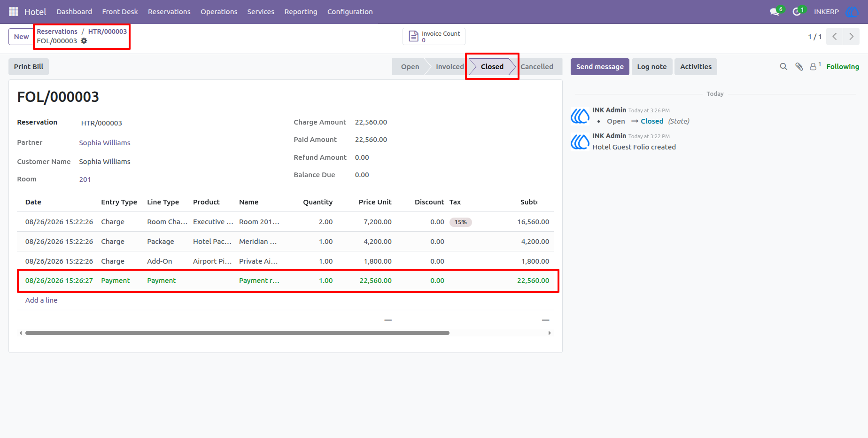Set folio status to Cancelled
Viewport: 868px width, 438px height.
(537, 67)
